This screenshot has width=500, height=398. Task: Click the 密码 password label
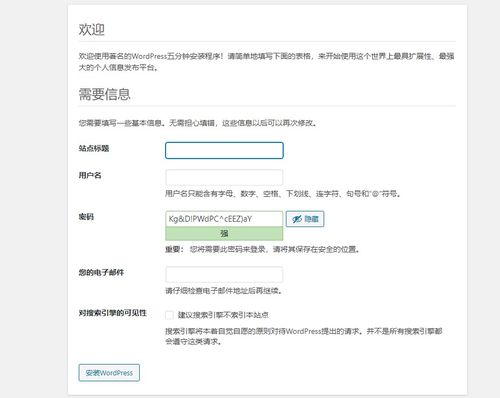pyautogui.click(x=86, y=217)
